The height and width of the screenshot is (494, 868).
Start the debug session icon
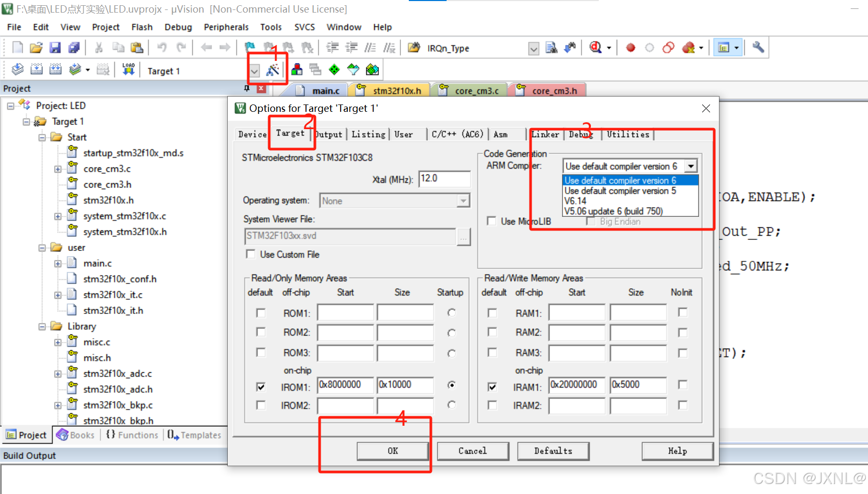pyautogui.click(x=596, y=48)
